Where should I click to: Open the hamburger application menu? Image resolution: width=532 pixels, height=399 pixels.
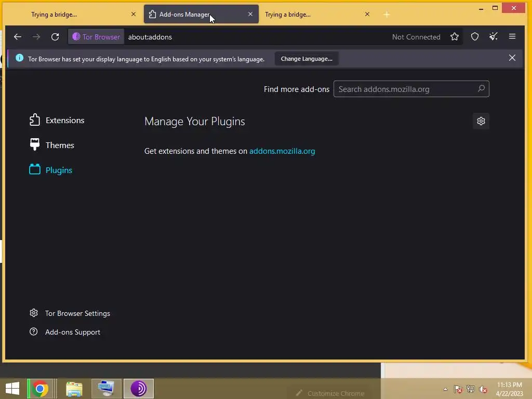(x=512, y=36)
